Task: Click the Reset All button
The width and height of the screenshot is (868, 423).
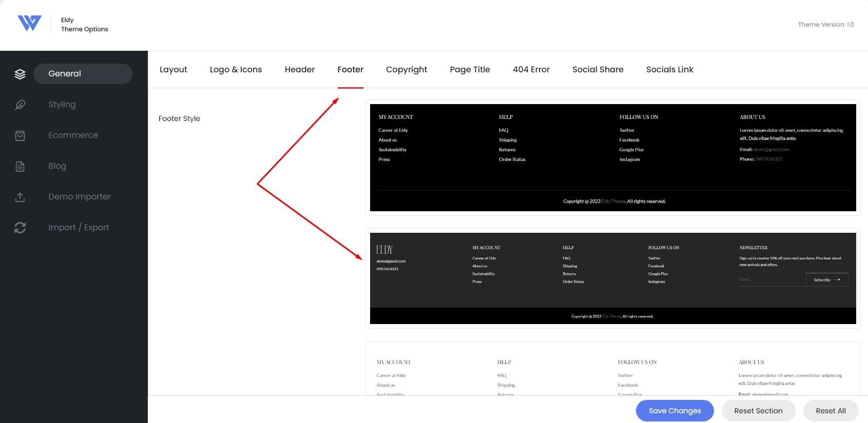Action: click(x=831, y=411)
